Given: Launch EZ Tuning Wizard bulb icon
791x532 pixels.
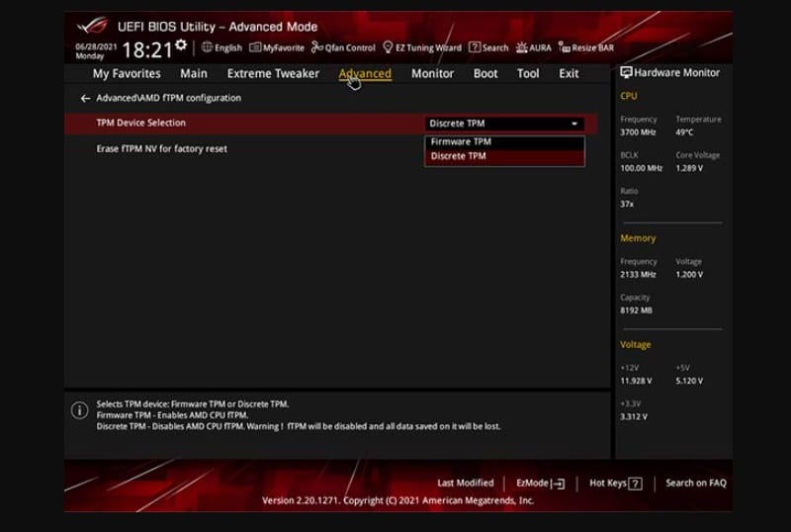Looking at the screenshot, I should coord(388,47).
